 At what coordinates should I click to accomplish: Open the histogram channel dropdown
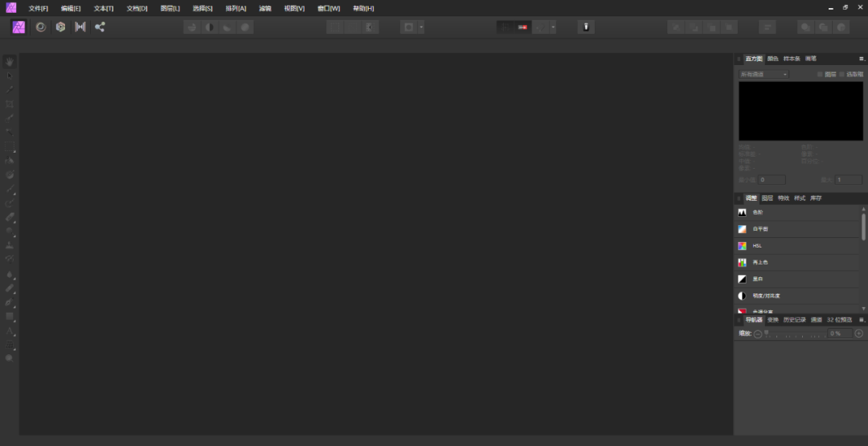[764, 74]
